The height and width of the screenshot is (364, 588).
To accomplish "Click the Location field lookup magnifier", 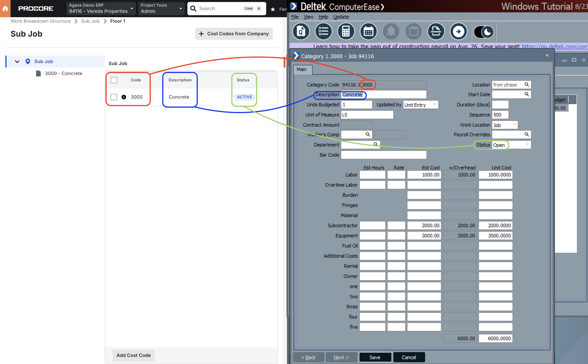I will point(527,84).
